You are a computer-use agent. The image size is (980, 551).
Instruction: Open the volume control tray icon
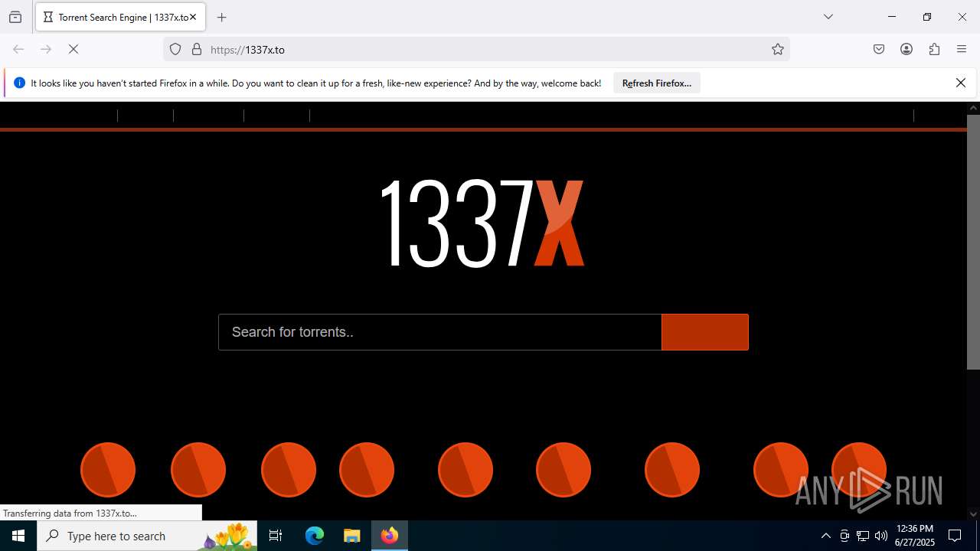click(x=881, y=536)
